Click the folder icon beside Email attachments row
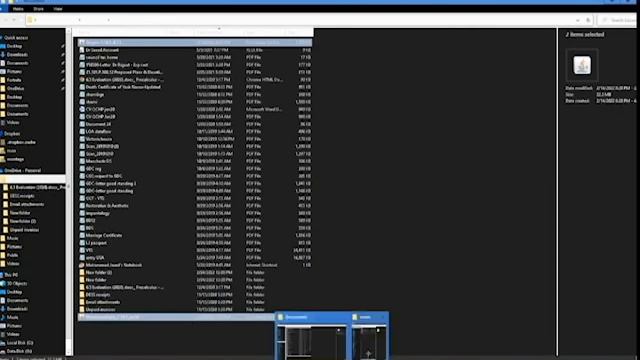 [x=82, y=302]
